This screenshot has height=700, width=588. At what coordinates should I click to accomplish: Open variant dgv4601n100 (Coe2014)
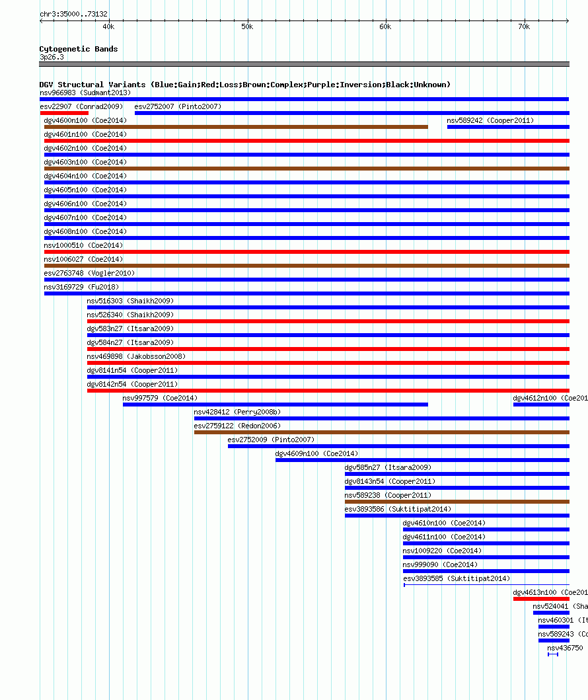(85, 134)
